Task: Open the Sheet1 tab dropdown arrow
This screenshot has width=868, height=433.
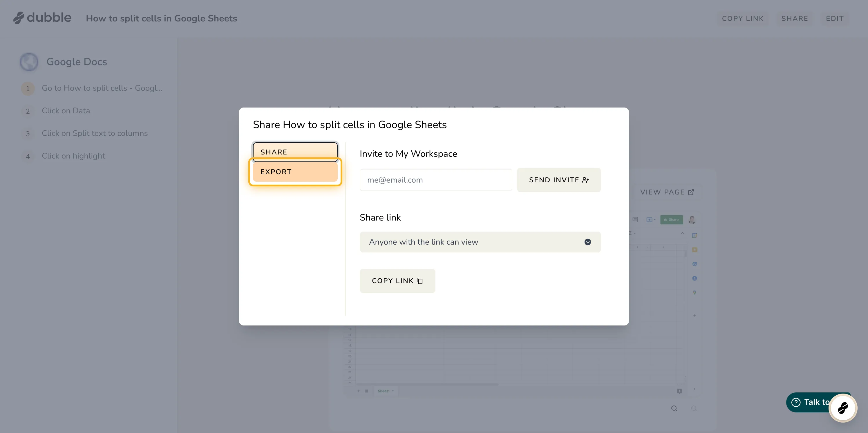Action: tap(393, 391)
